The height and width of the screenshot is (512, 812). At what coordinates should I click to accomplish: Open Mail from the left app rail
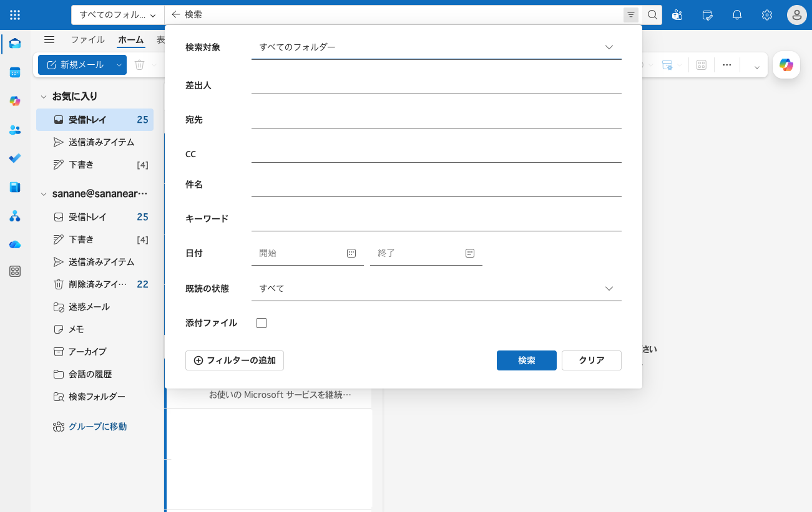[15, 44]
